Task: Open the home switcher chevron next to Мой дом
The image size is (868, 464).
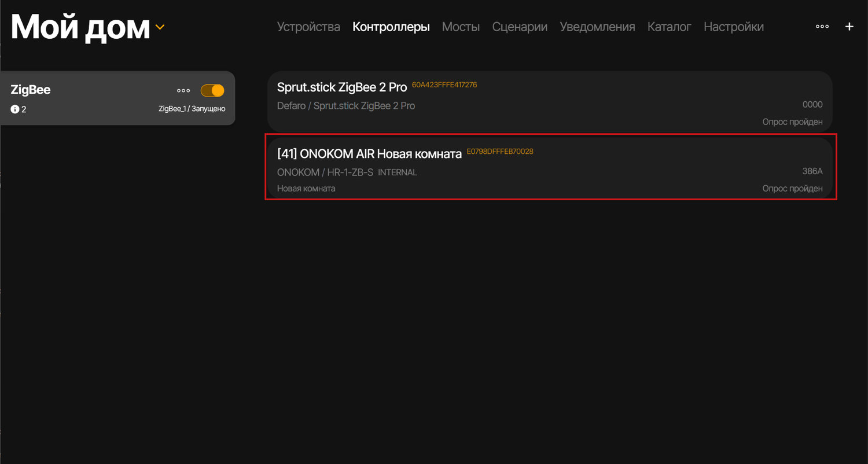Action: pyautogui.click(x=160, y=27)
